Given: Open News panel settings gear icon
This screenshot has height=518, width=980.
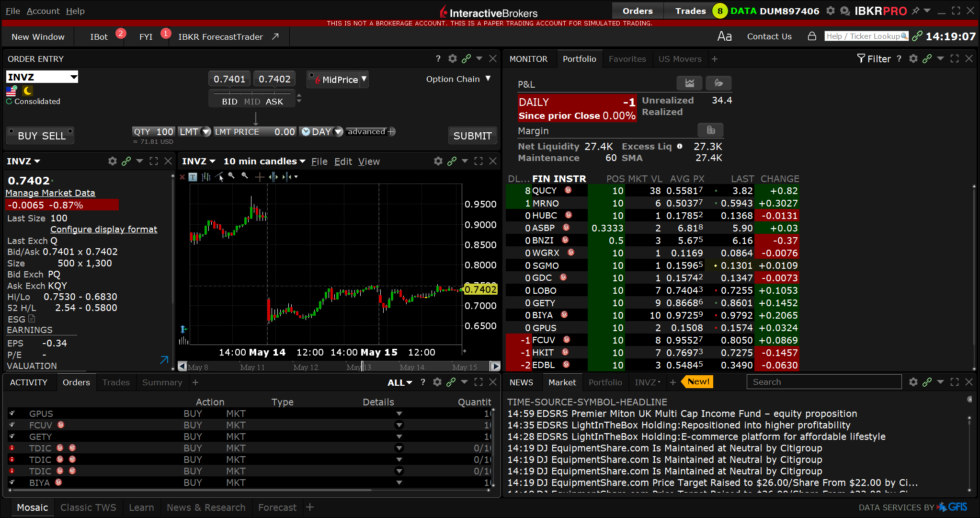Looking at the screenshot, I should point(913,382).
